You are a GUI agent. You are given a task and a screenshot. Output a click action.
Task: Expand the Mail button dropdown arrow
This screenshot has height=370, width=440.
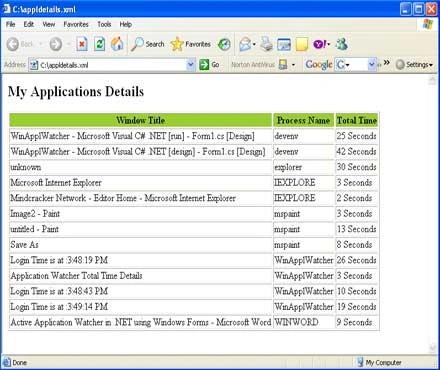[254, 44]
